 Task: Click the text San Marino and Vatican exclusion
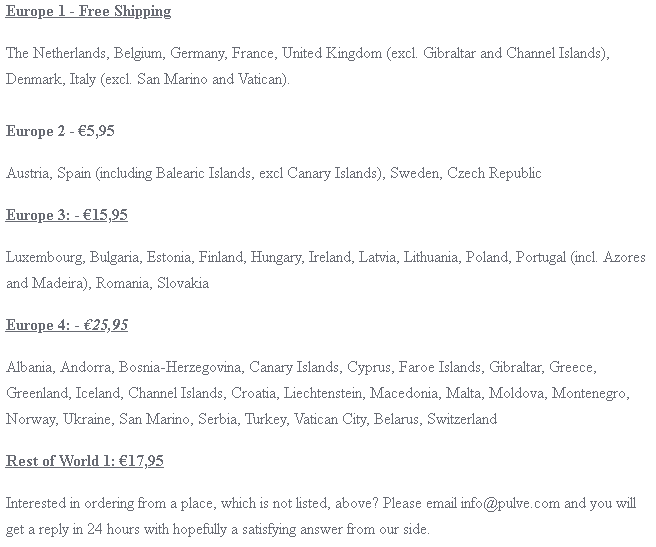(211, 79)
